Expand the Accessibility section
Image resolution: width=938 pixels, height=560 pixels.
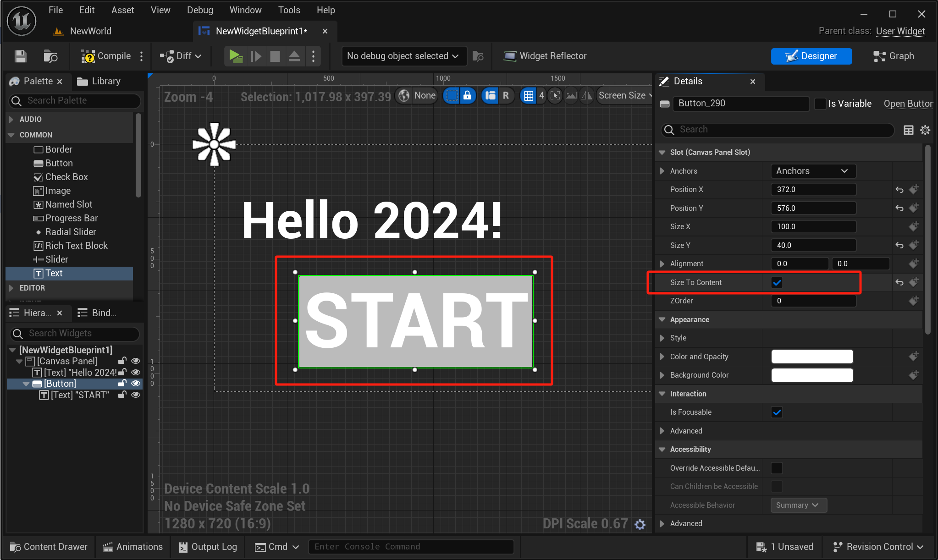click(x=664, y=449)
